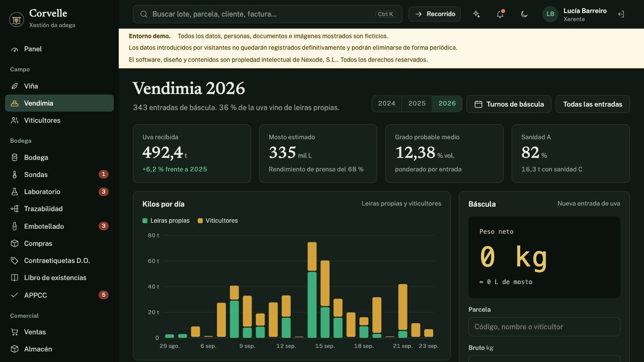Image resolution: width=644 pixels, height=362 pixels.
Task: Click the Sondas badge showing 1
Action: 104,174
